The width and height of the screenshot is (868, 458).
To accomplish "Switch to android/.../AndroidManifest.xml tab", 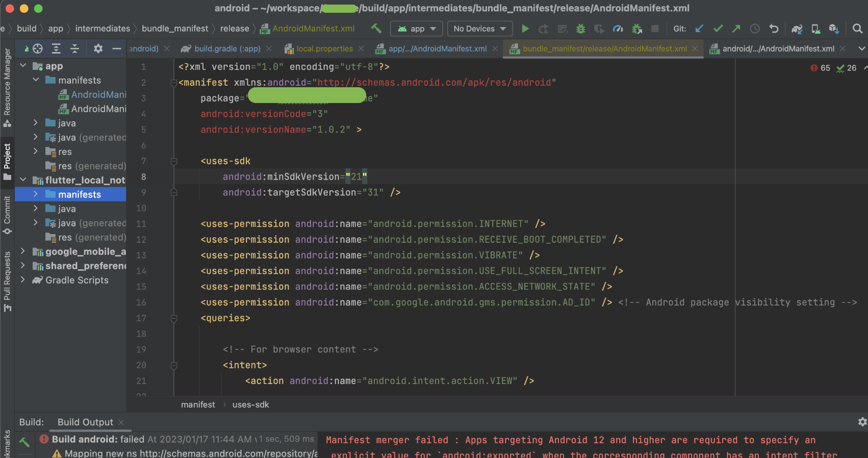I will click(778, 48).
